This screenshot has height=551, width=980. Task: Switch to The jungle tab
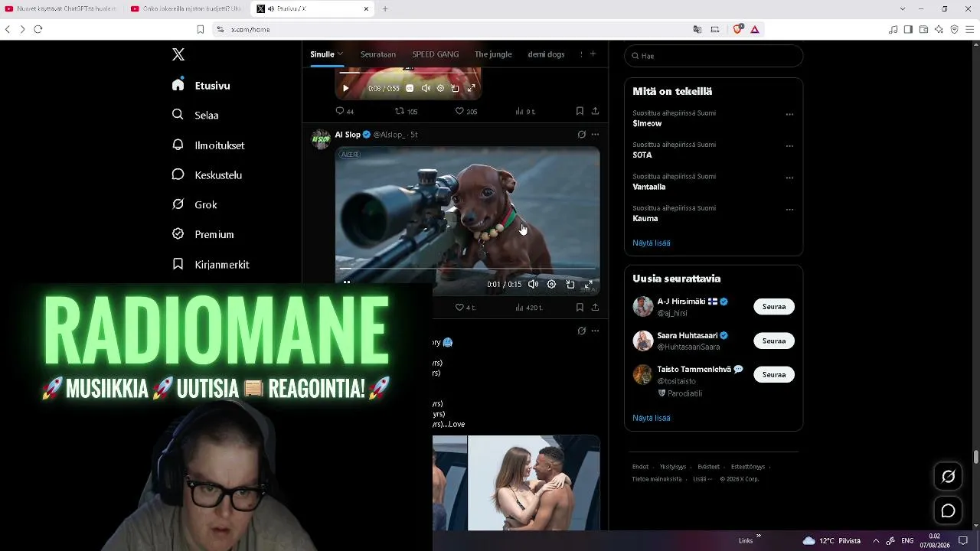[x=493, y=54]
